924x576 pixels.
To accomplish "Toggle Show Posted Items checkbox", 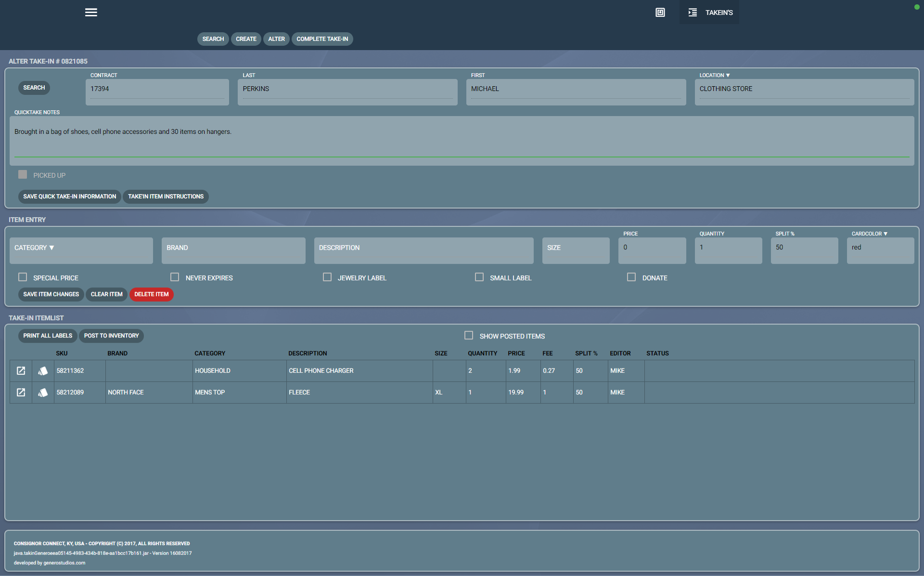I will (469, 335).
